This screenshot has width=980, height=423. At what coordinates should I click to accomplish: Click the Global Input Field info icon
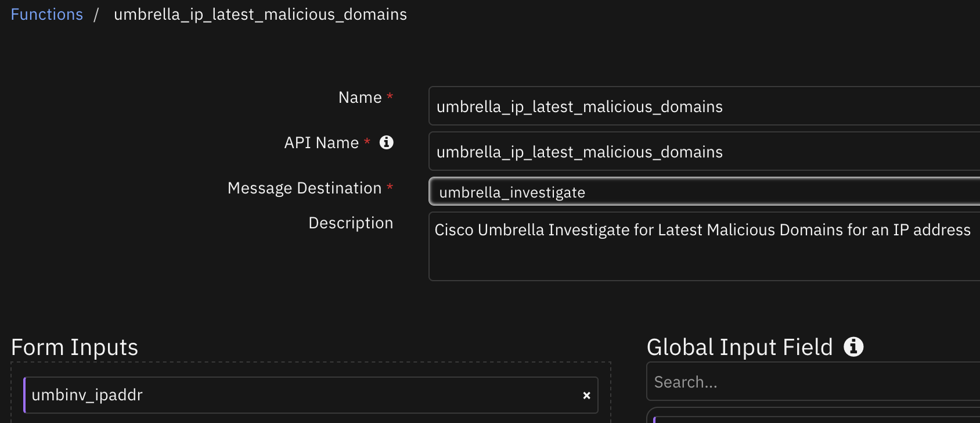(x=853, y=347)
